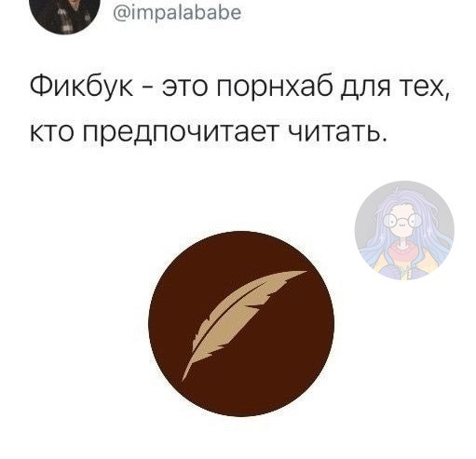Click the words "для тех," in first line
The height and width of the screenshot is (459, 476).
click(x=394, y=88)
